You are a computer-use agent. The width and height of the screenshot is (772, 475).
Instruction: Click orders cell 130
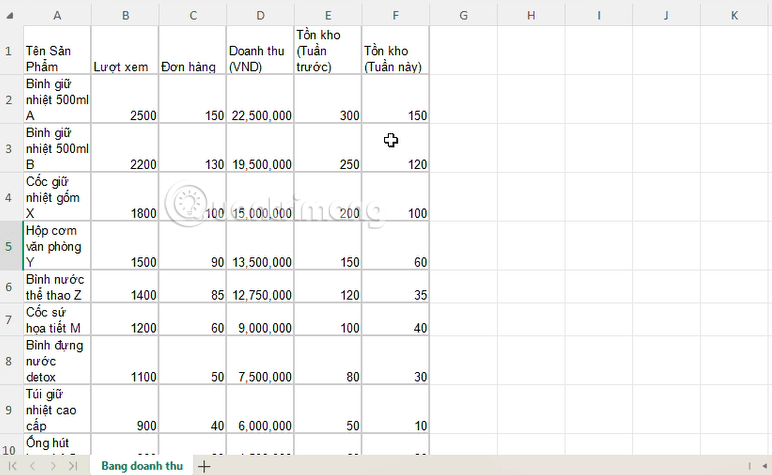(x=193, y=148)
